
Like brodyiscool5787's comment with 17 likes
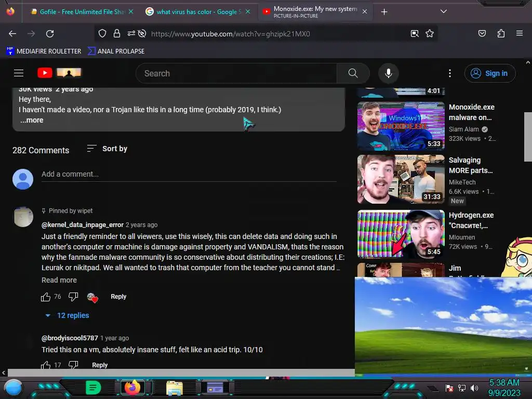pyautogui.click(x=46, y=365)
